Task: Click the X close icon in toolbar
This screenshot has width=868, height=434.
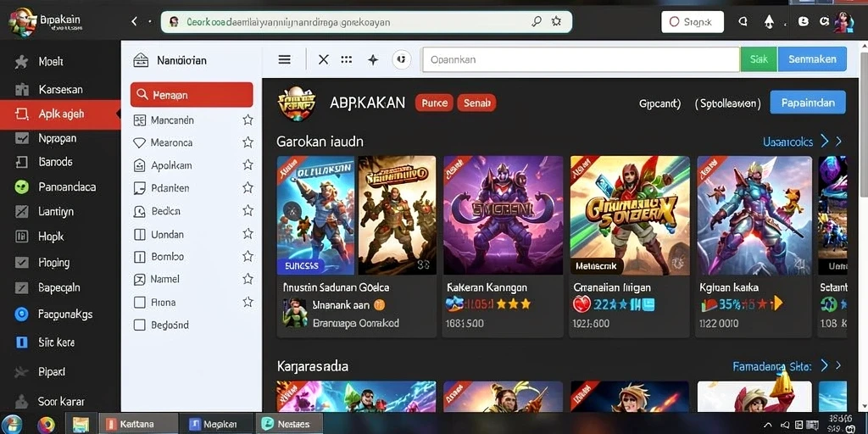Action: [x=324, y=60]
